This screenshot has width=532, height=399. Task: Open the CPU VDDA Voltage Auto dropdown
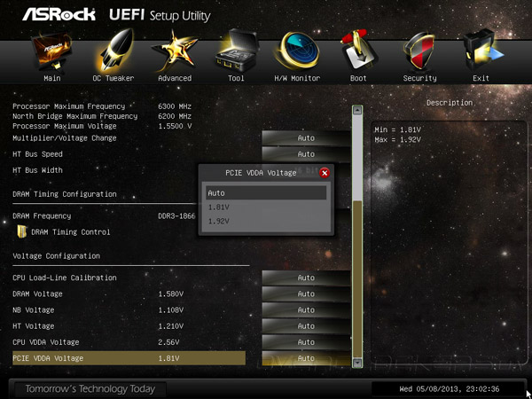click(x=306, y=342)
